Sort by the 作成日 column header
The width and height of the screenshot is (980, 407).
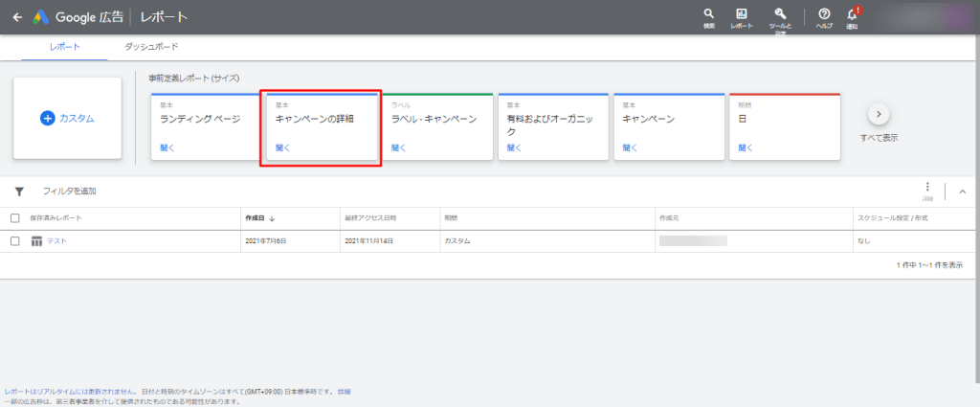click(x=255, y=218)
